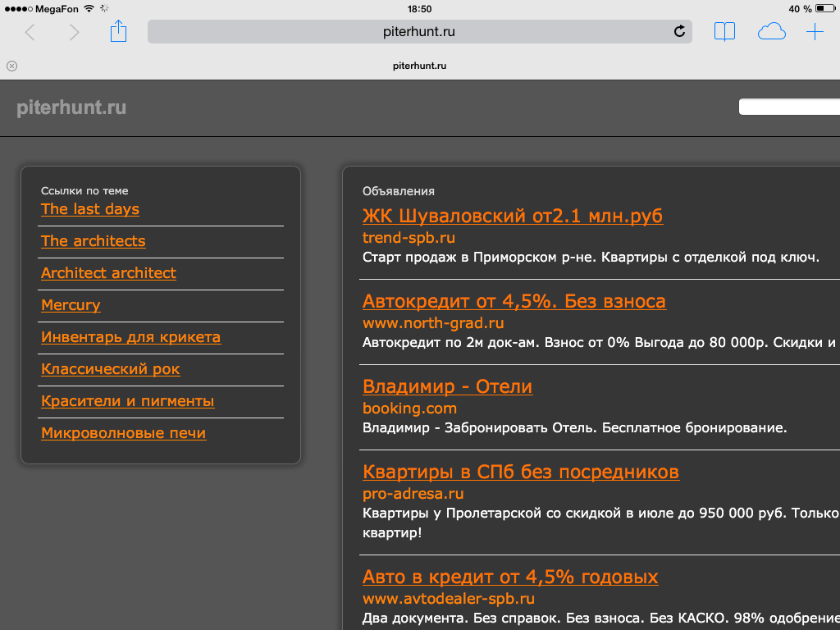Click "Квартиры в СПб без посредников" ad
This screenshot has height=630, width=840.
(520, 472)
